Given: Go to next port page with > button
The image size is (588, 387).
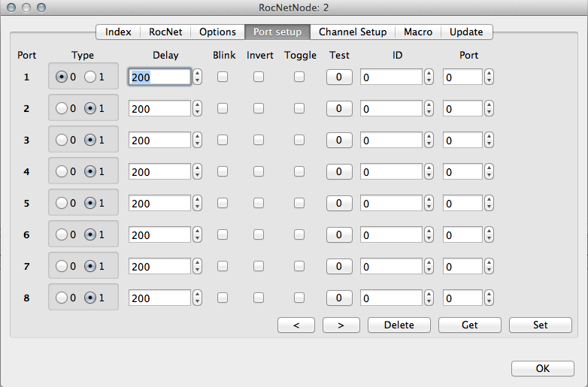Looking at the screenshot, I should (x=341, y=325).
